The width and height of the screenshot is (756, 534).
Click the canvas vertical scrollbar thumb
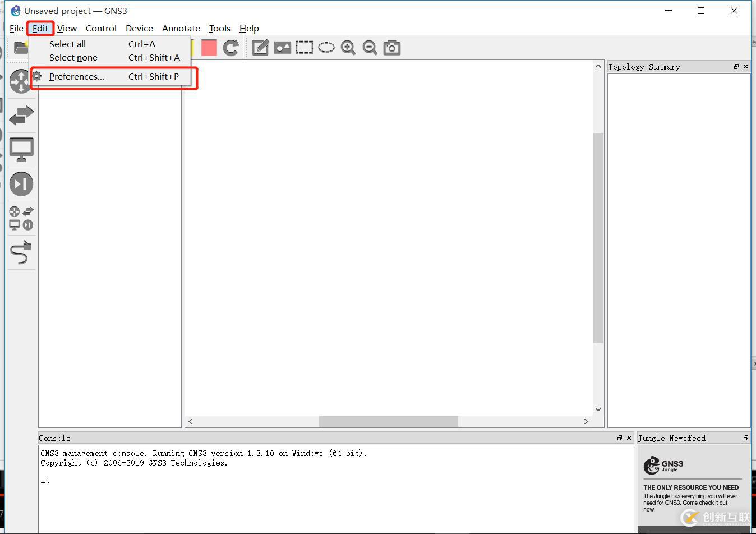coord(598,238)
